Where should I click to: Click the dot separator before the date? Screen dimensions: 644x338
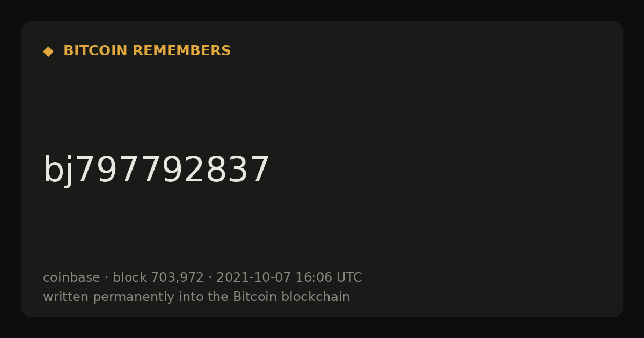[x=210, y=278]
